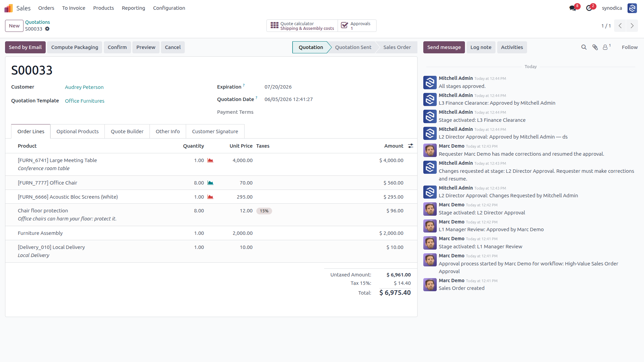Go to the next record arrow
Screen dimensions: 644x362
[x=632, y=26]
